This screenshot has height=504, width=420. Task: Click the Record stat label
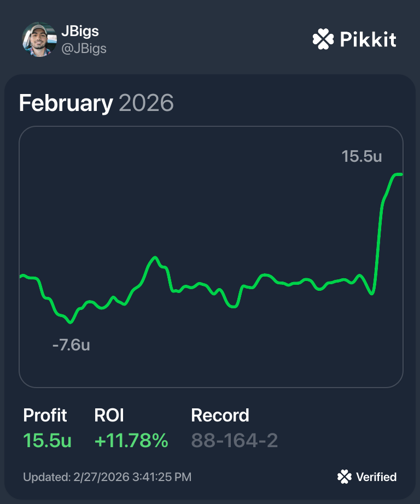tap(220, 415)
